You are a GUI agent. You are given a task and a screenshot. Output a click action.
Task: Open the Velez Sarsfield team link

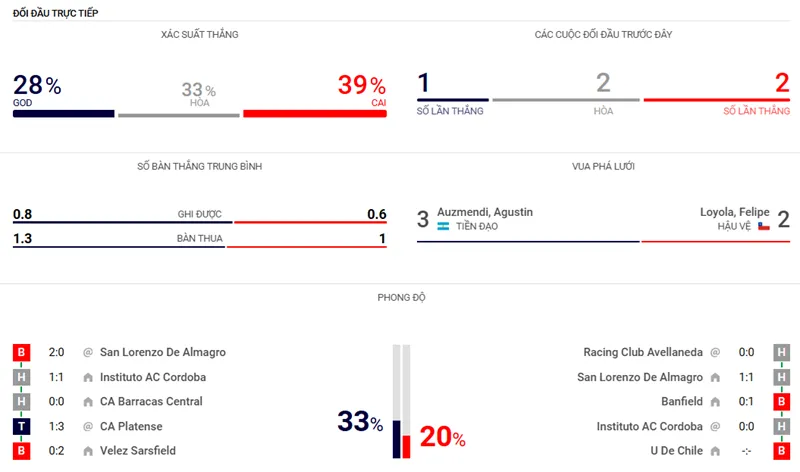138,452
